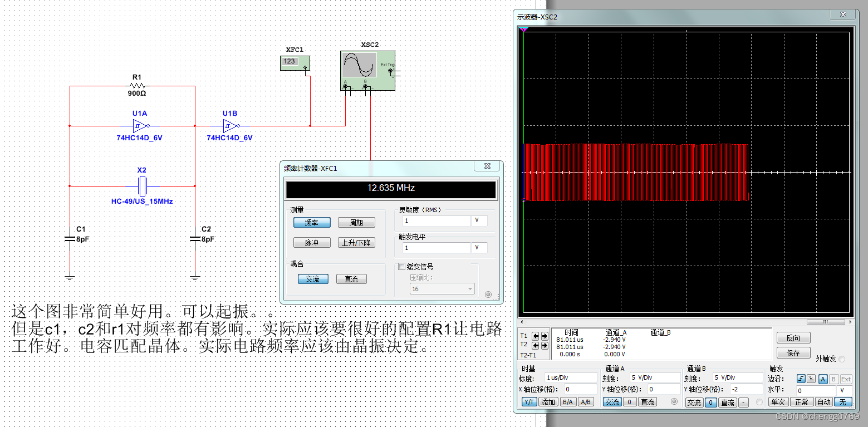Select falling edge trigger icon
868x427 pixels.
[811, 379]
